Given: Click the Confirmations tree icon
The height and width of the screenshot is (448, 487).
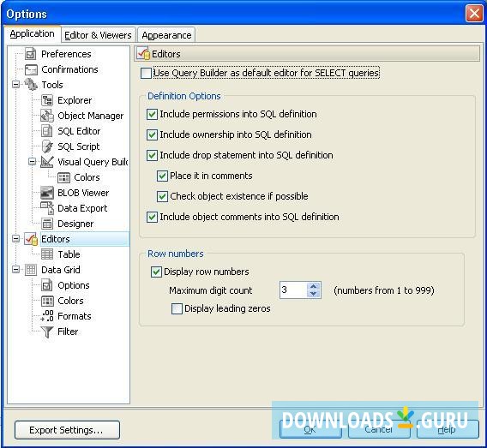Looking at the screenshot, I should (31, 69).
